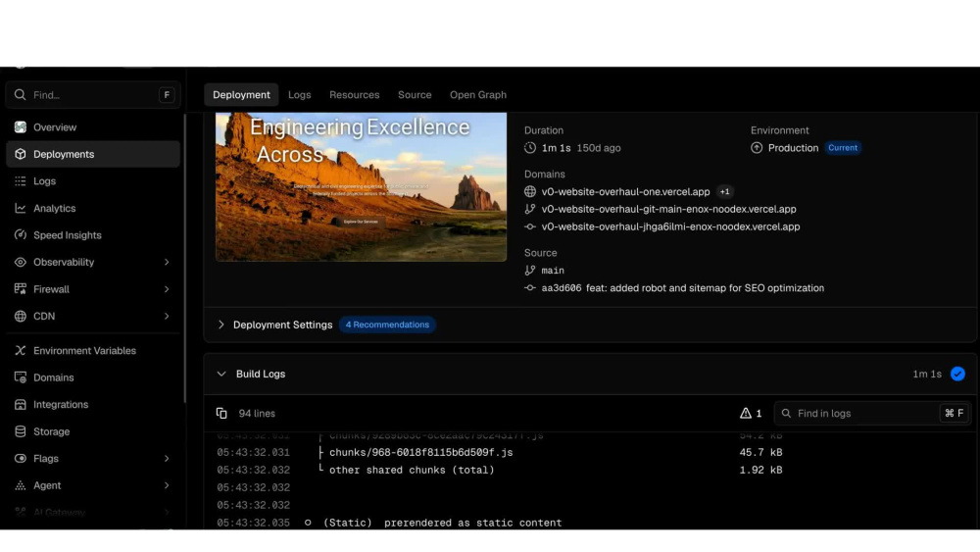This screenshot has width=980, height=552.
Task: Click the search magnifier icon in Find box
Action: tap(20, 94)
